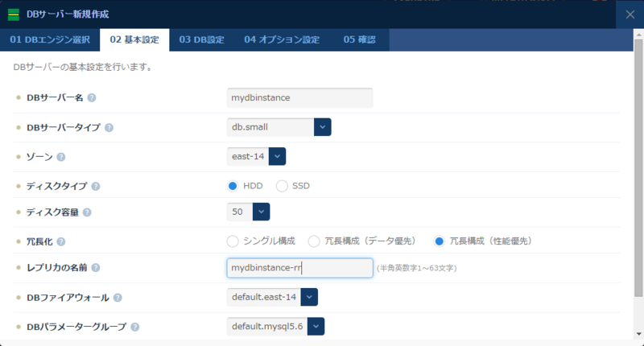Open the east-14 zone dropdown
The image size is (644, 346).
click(256, 156)
